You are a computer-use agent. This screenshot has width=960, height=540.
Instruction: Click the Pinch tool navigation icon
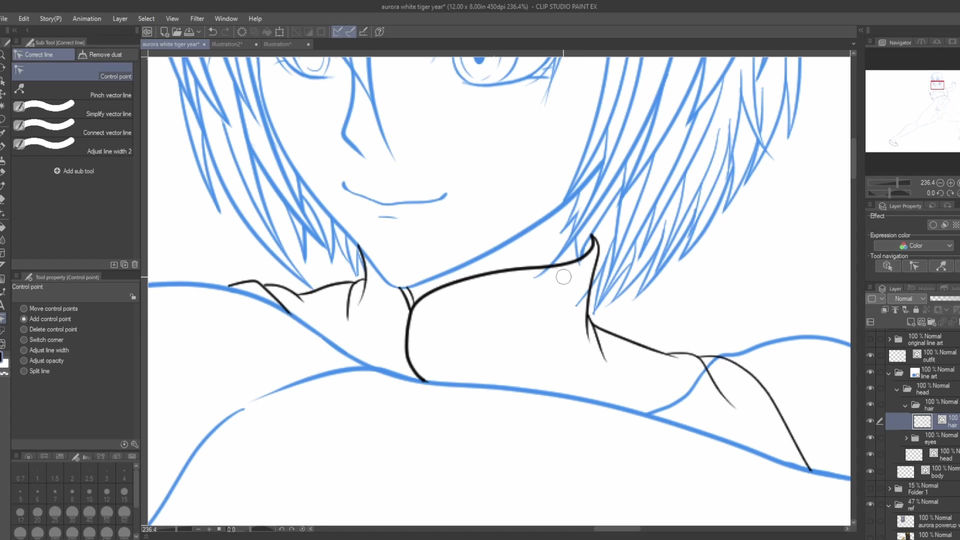[x=942, y=266]
